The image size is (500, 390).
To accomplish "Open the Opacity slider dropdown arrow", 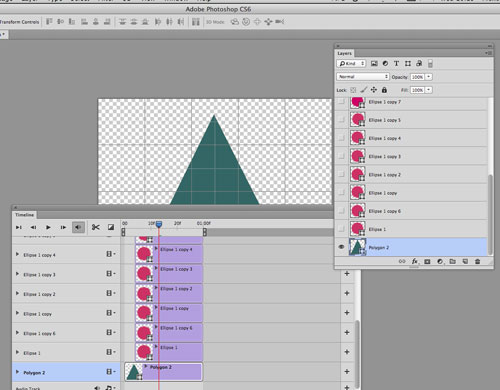I will pos(429,77).
